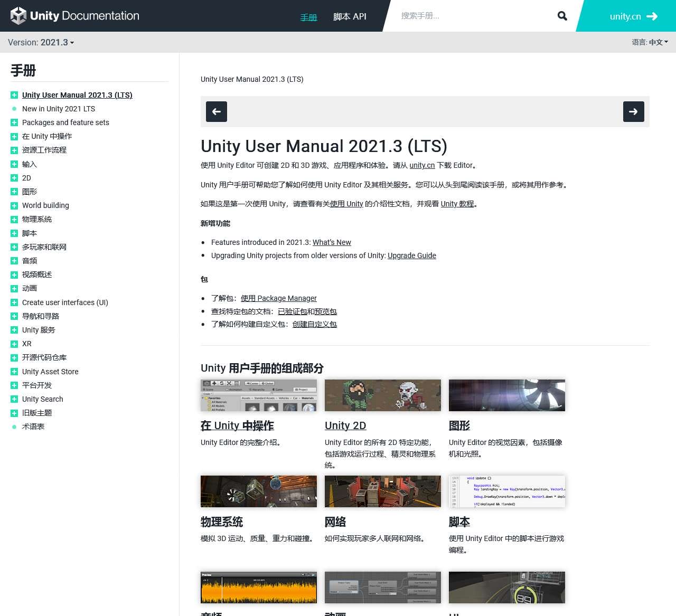Expand the sidebar 脚本 plus icon
Screen dimensions: 676x616
point(14,233)
